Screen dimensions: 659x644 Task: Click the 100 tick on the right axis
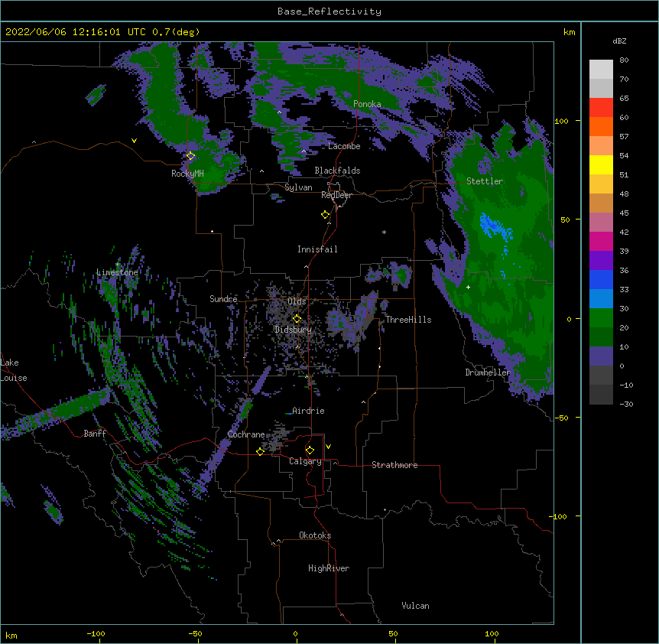pyautogui.click(x=561, y=122)
